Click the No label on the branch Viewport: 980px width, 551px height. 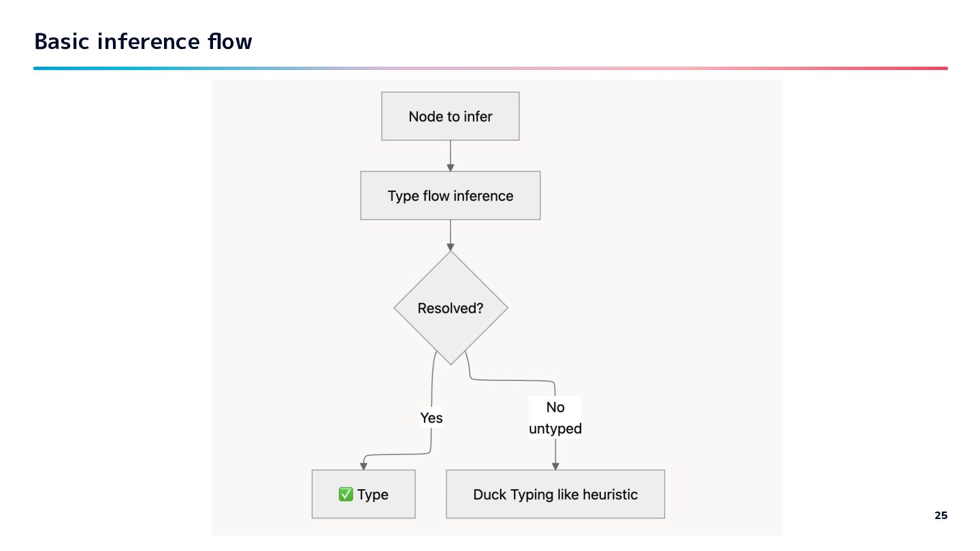point(555,407)
